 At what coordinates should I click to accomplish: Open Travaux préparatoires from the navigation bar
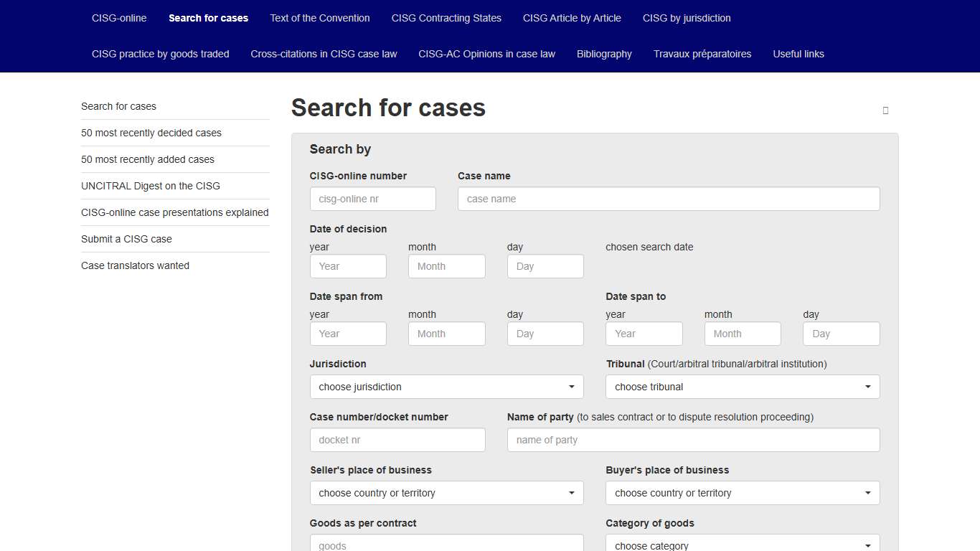[702, 54]
